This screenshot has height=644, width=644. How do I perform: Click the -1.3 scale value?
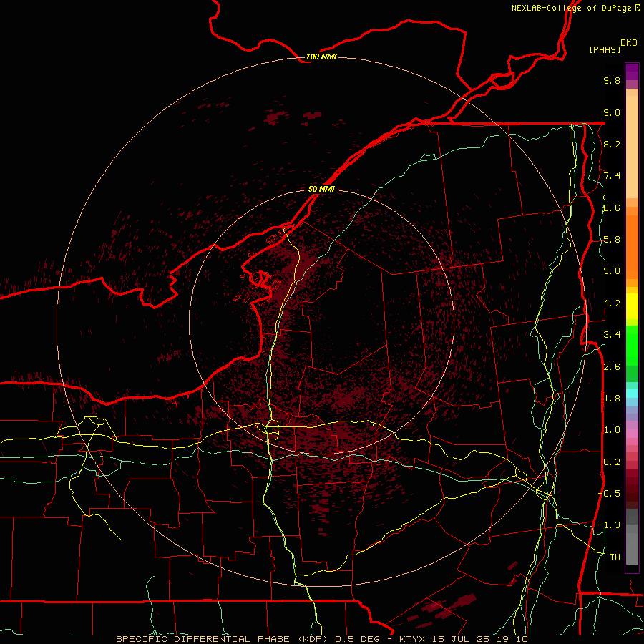[x=609, y=525]
